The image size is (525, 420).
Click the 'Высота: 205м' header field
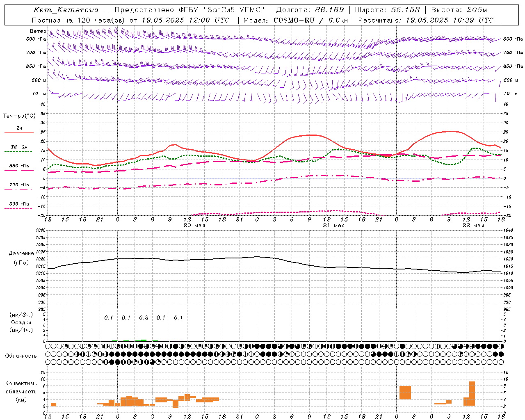click(x=459, y=10)
